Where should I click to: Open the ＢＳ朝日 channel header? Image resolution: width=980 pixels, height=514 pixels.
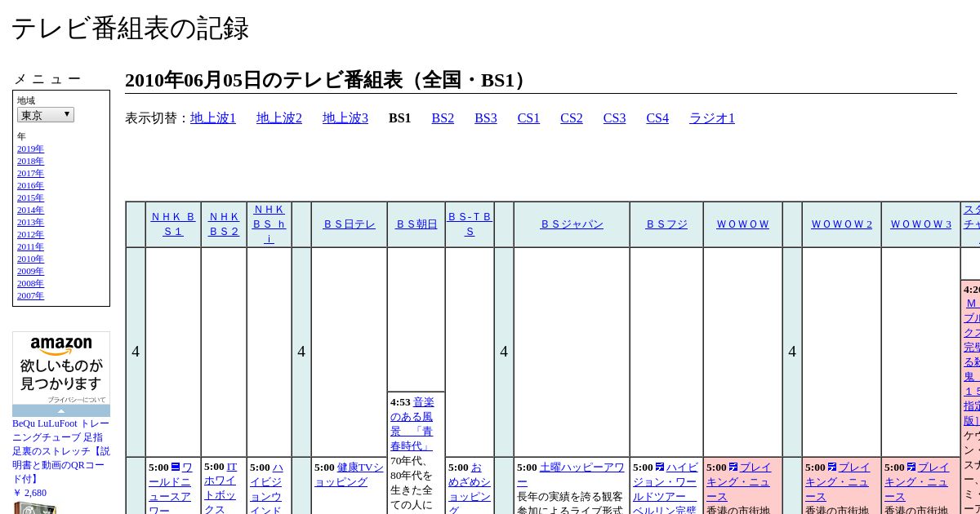416,224
